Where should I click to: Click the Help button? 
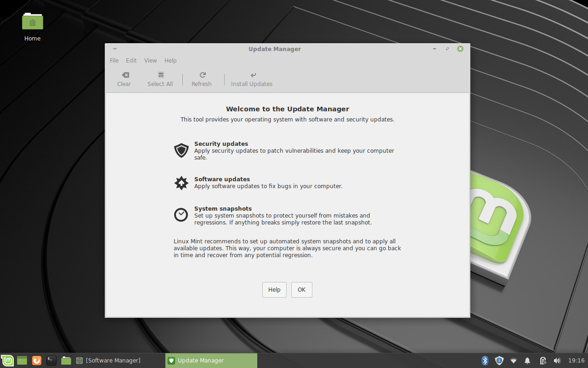pyautogui.click(x=274, y=289)
